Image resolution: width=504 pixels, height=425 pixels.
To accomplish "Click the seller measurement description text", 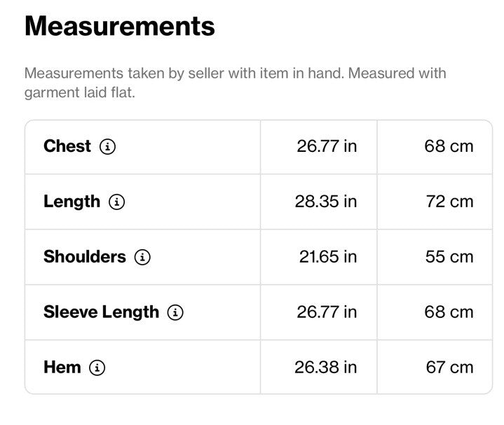I will click(236, 83).
